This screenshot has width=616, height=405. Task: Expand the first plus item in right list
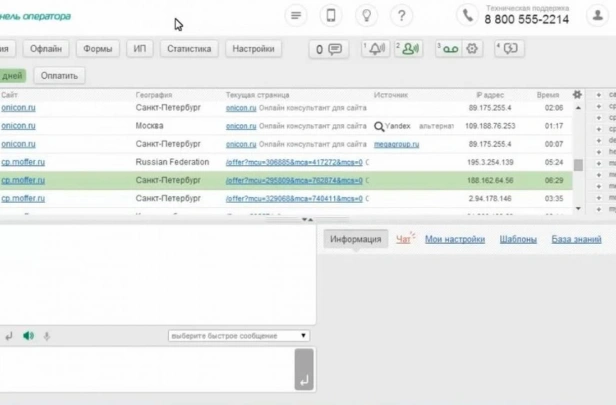(598, 95)
